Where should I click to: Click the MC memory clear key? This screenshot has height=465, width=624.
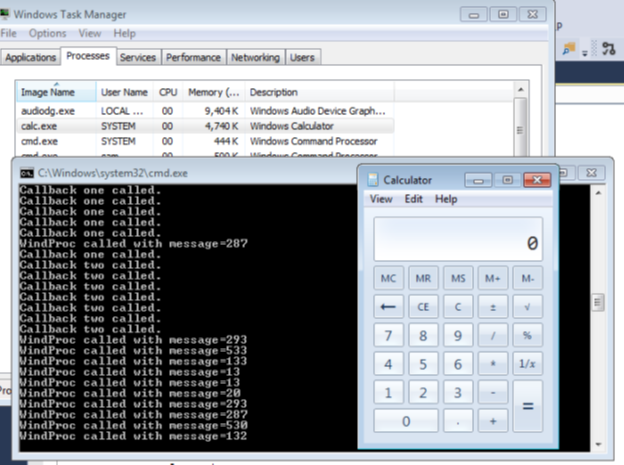[x=388, y=278]
